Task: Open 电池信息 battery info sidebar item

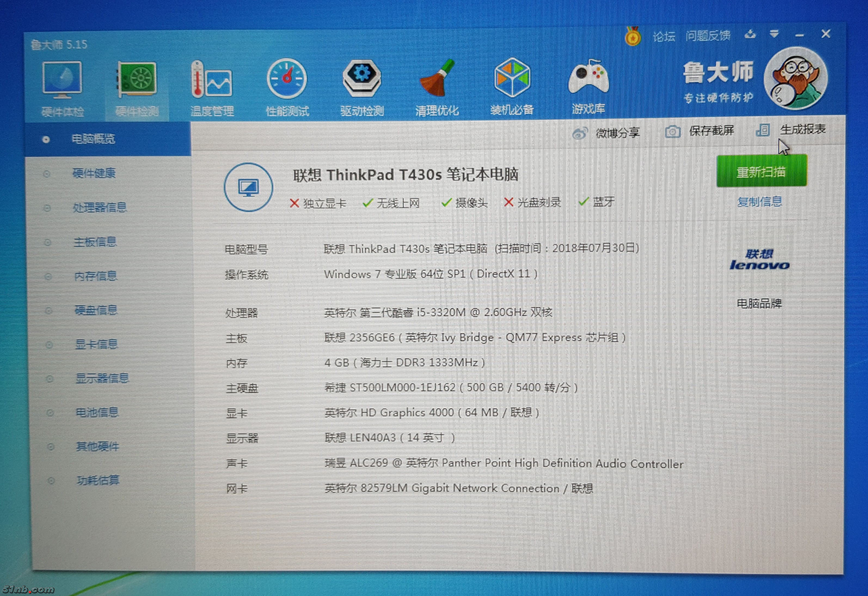Action: coord(97,412)
